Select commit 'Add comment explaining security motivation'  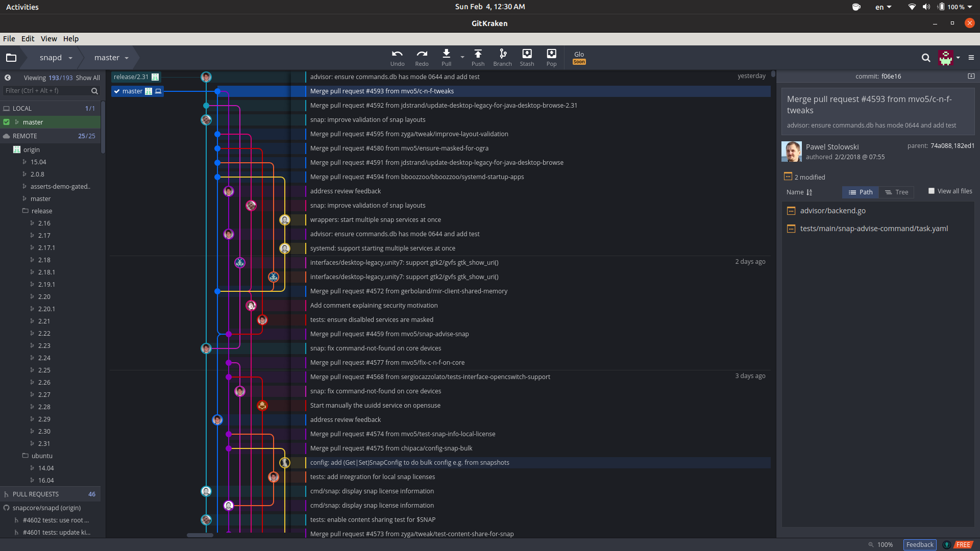click(374, 306)
